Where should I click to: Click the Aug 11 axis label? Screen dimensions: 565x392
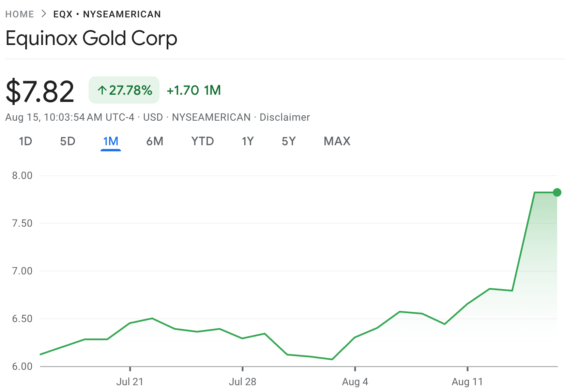click(468, 382)
